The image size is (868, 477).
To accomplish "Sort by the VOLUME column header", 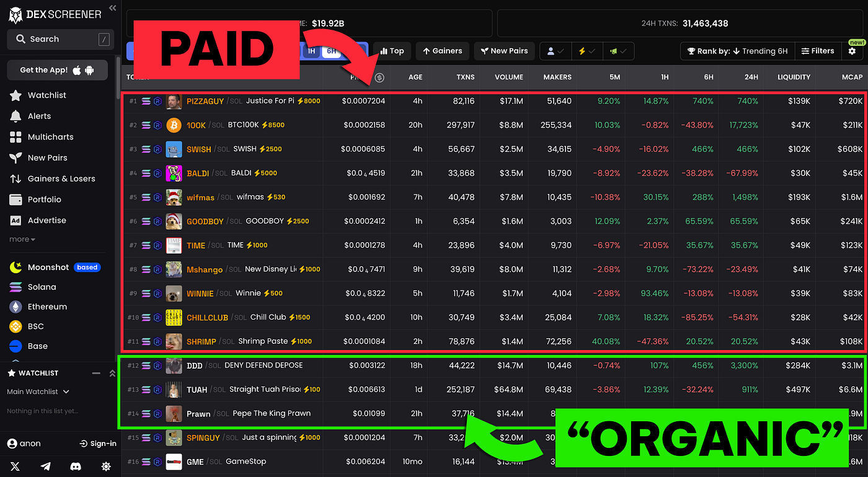I will point(508,77).
